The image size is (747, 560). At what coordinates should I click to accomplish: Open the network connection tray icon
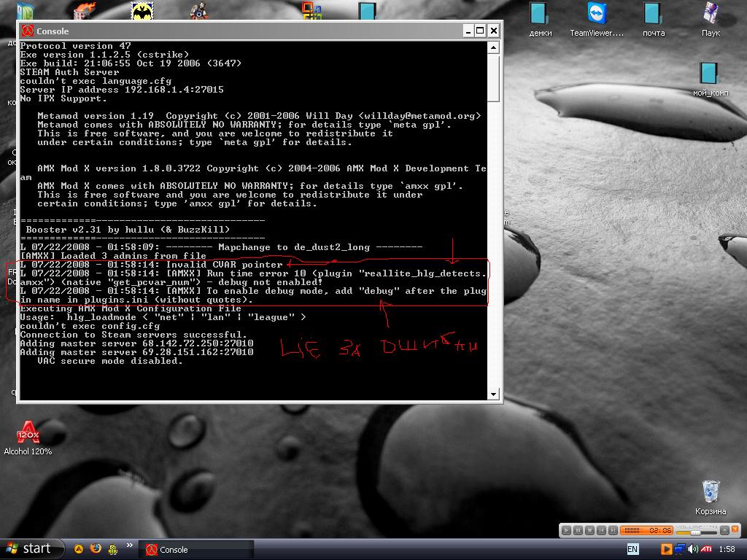pos(680,549)
